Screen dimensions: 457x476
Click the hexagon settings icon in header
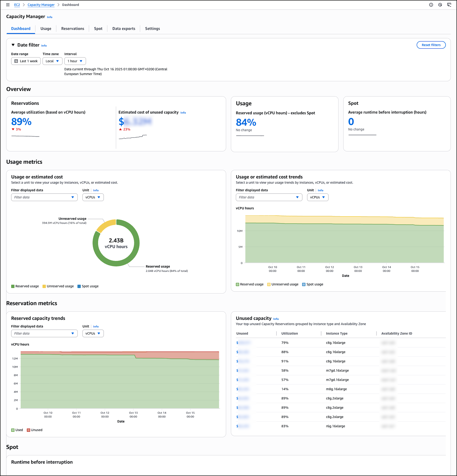click(x=440, y=5)
